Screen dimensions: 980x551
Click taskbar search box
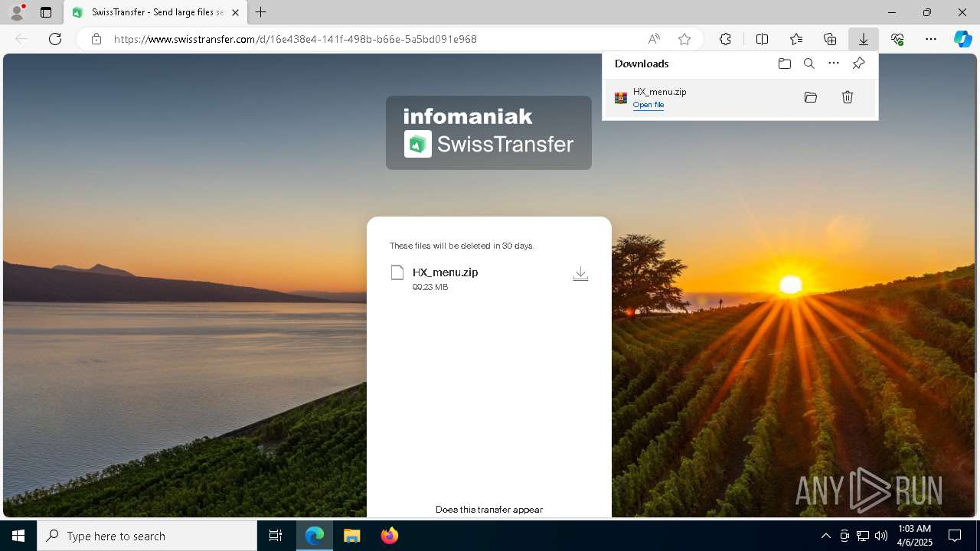(x=147, y=536)
